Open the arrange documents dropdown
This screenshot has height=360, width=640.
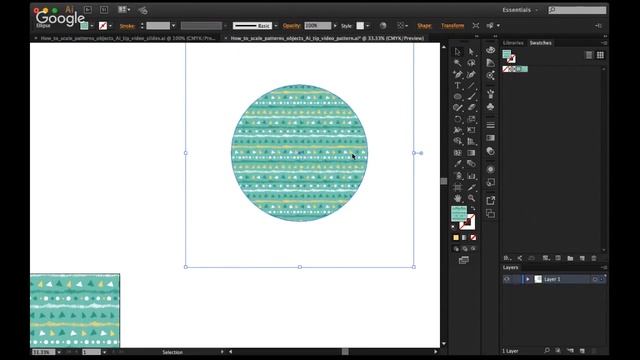tap(124, 9)
